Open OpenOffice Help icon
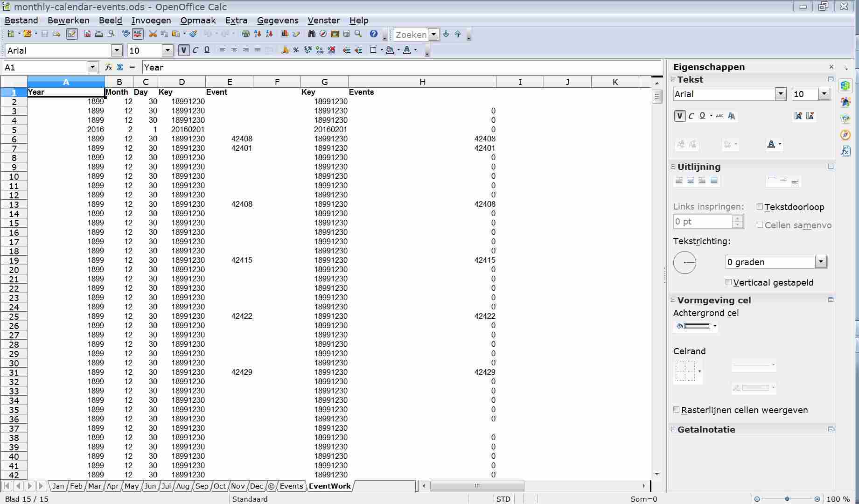The width and height of the screenshot is (859, 504). click(374, 34)
